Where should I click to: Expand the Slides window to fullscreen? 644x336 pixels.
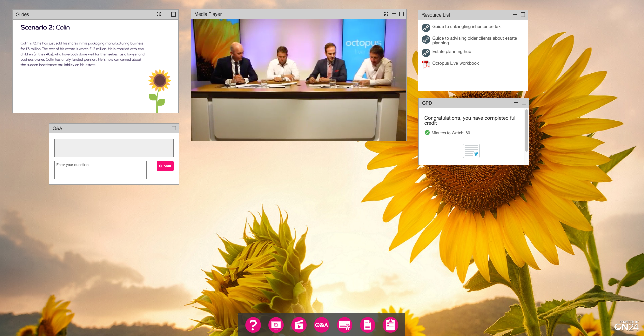(159, 14)
